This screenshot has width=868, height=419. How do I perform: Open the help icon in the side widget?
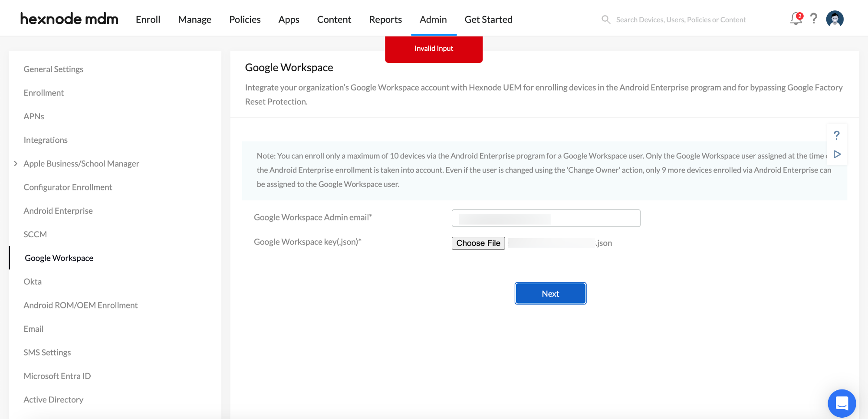pos(837,135)
